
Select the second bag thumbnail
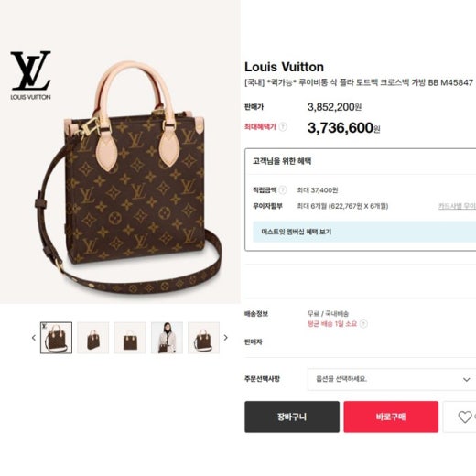pos(93,338)
